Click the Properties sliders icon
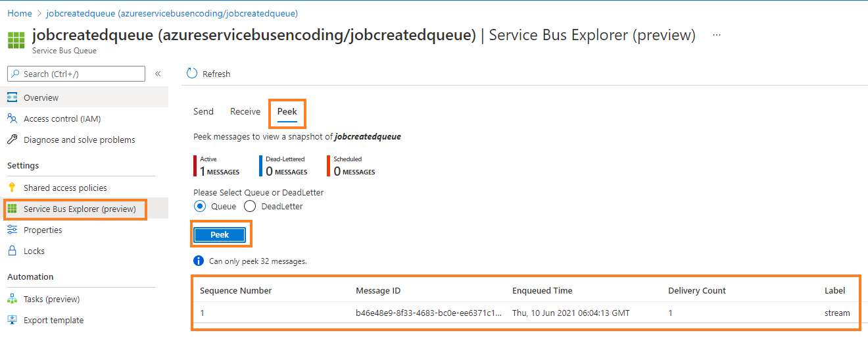This screenshot has width=868, height=337. coord(12,230)
